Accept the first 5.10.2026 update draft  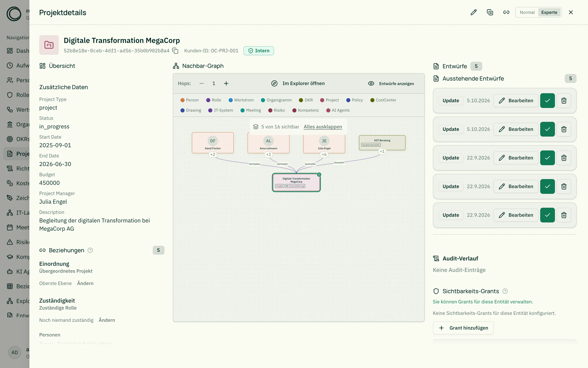pyautogui.click(x=547, y=101)
